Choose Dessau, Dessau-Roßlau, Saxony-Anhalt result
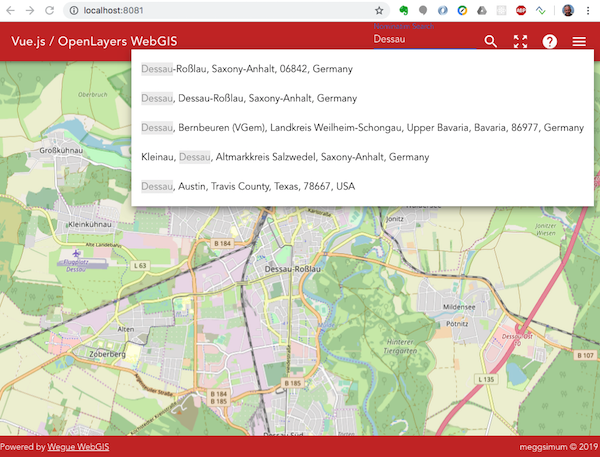 (x=362, y=98)
